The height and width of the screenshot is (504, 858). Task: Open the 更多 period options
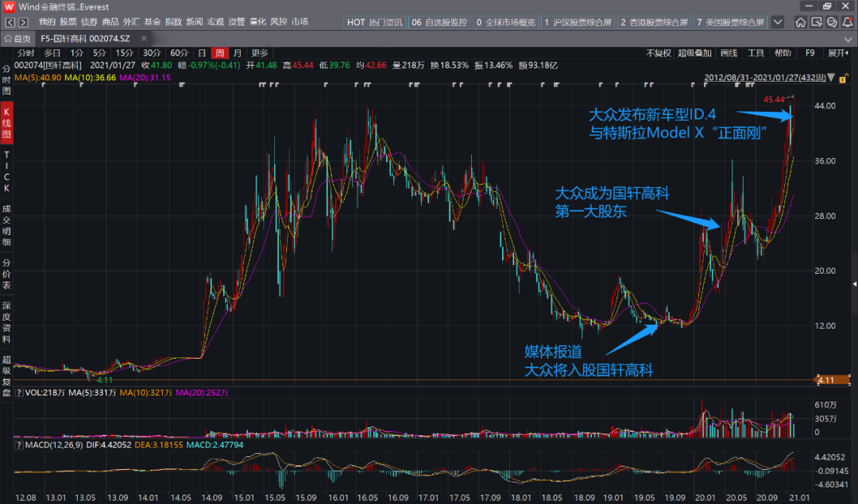pos(260,53)
